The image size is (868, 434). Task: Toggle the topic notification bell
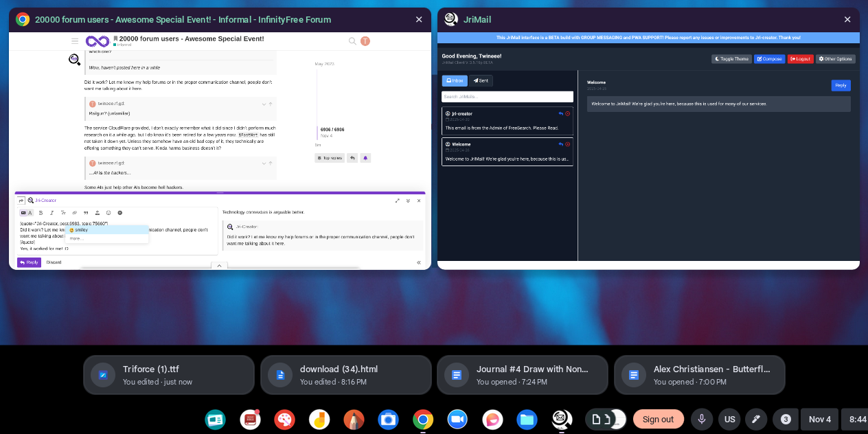[x=365, y=158]
